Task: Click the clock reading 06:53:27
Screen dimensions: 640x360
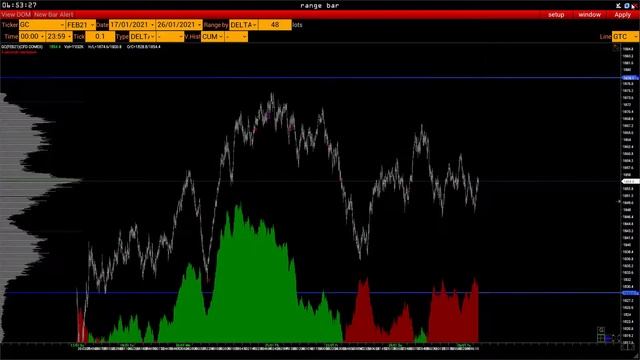Action: coord(19,5)
